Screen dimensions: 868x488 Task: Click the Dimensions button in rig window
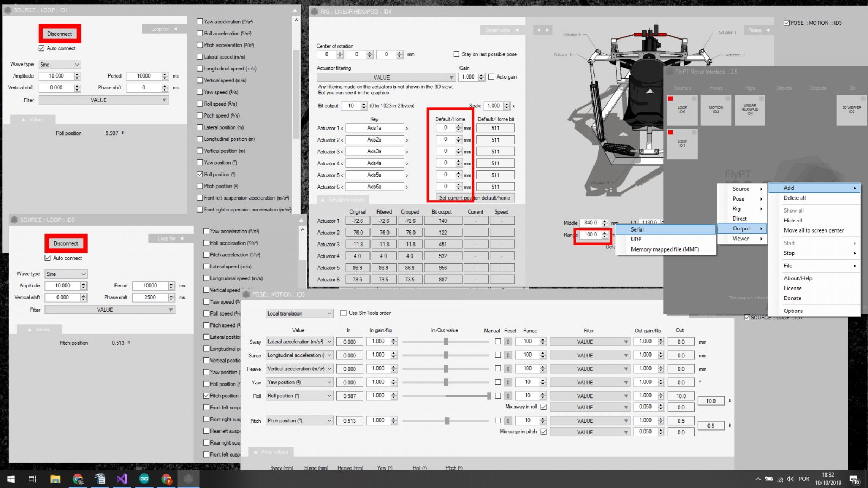pos(501,30)
